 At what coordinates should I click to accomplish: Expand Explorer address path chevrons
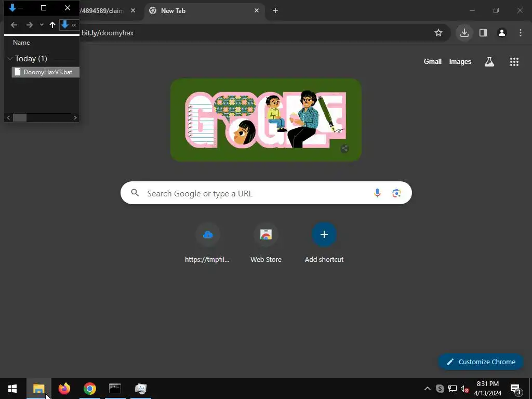coord(74,25)
